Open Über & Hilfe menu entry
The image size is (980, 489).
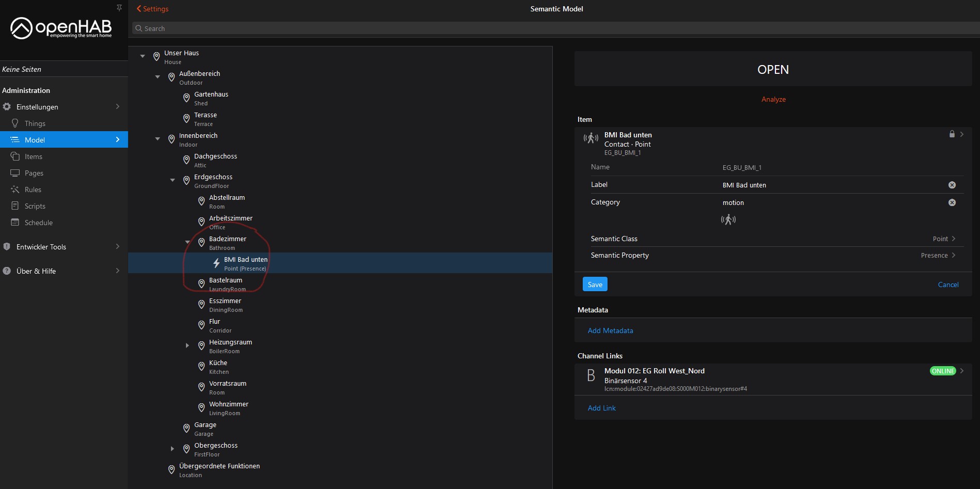pos(64,271)
